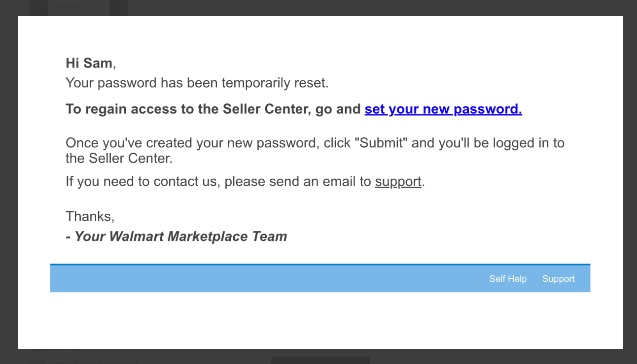Screen dimensions: 637x364
Task: Open the set your new password link
Action: click(443, 109)
